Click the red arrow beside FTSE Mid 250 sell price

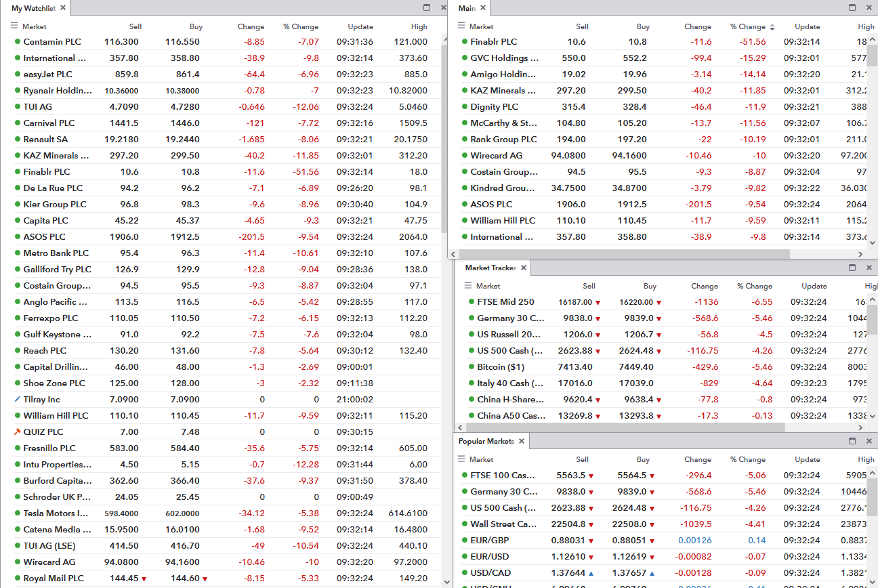pyautogui.click(x=598, y=302)
